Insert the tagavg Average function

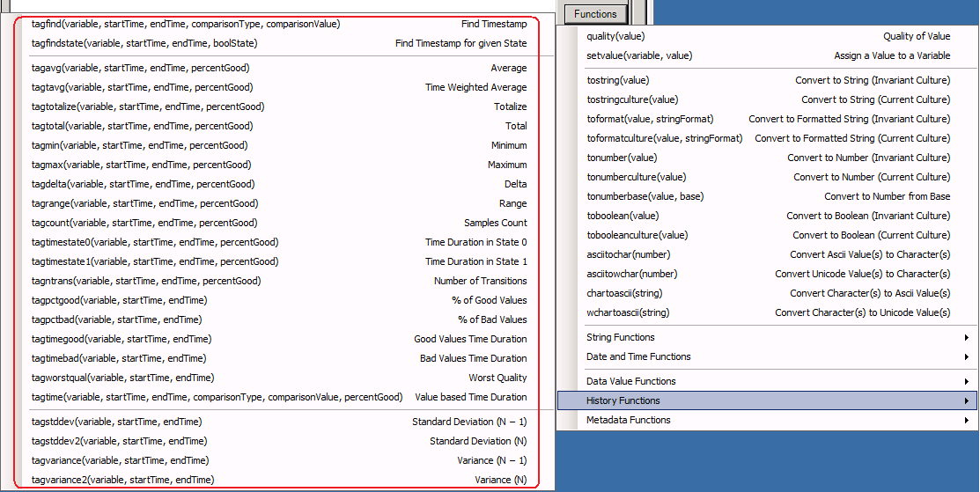(x=278, y=68)
